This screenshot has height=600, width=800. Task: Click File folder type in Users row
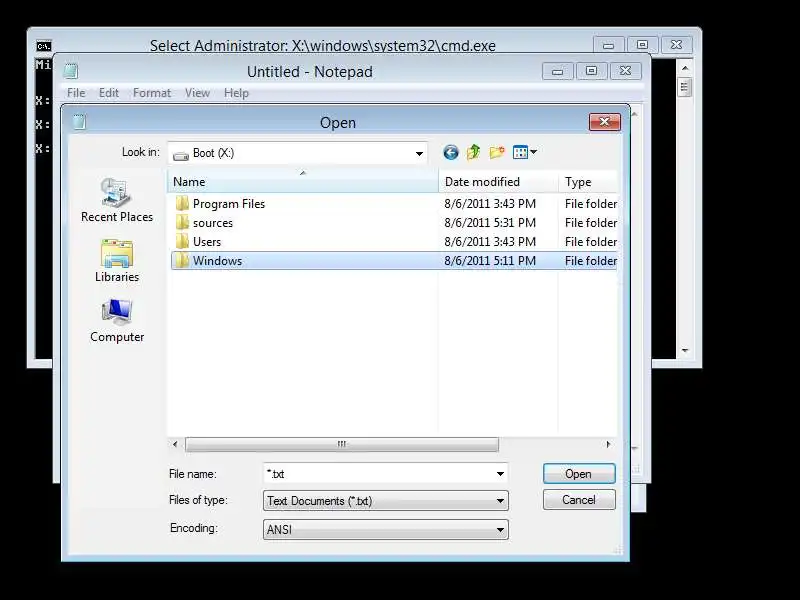coord(591,241)
